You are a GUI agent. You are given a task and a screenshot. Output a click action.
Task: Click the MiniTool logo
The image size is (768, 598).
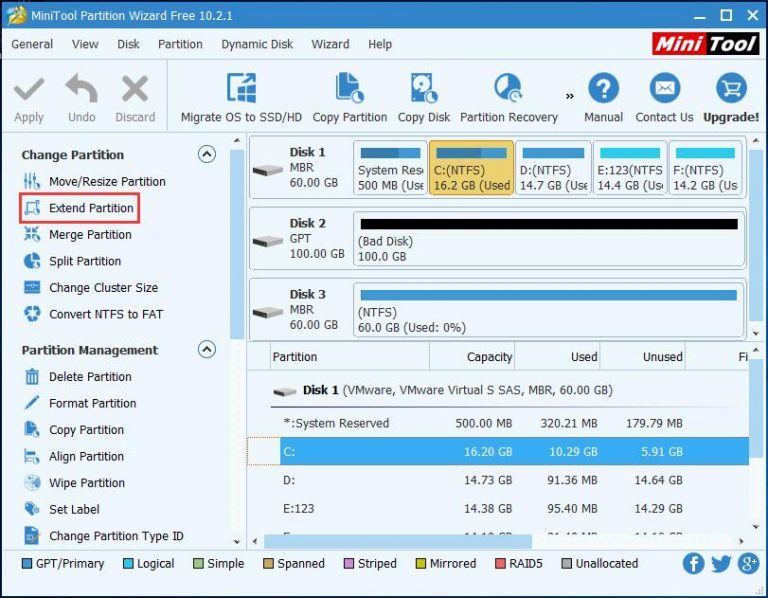pyautogui.click(x=706, y=44)
